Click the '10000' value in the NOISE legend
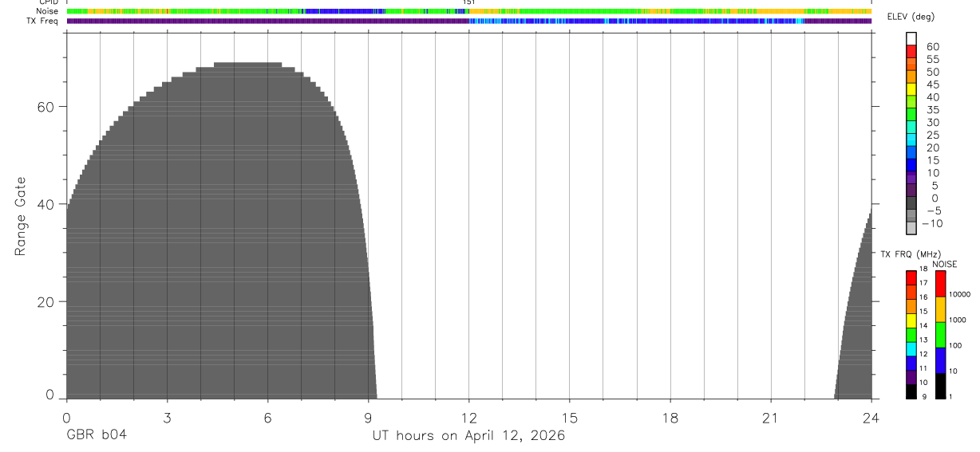 [958, 294]
